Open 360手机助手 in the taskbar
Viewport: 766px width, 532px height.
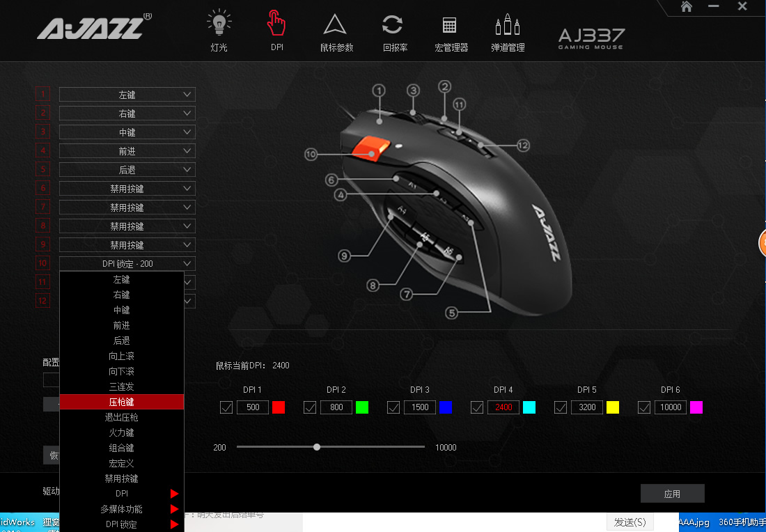pos(742,522)
